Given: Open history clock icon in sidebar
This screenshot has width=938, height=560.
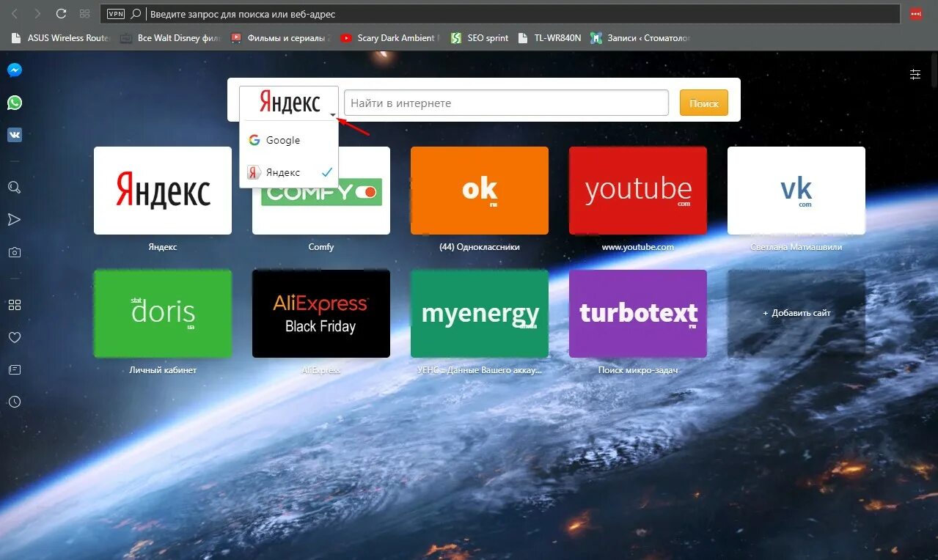Looking at the screenshot, I should pyautogui.click(x=15, y=402).
